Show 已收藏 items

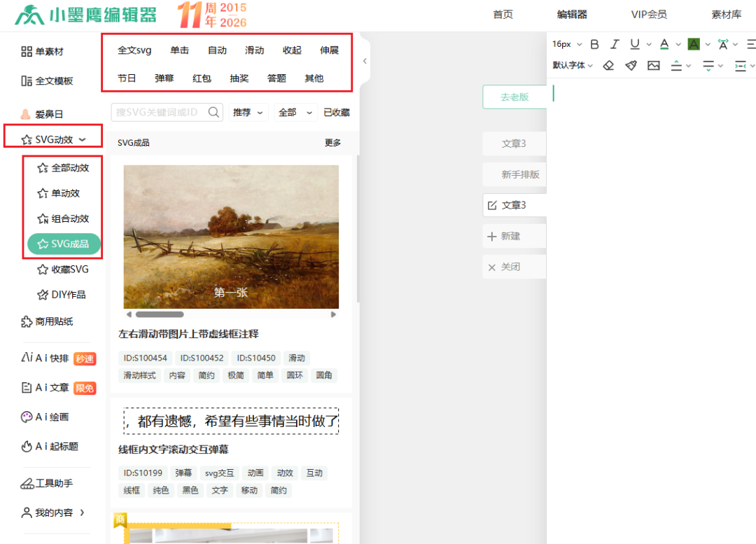pos(337,112)
